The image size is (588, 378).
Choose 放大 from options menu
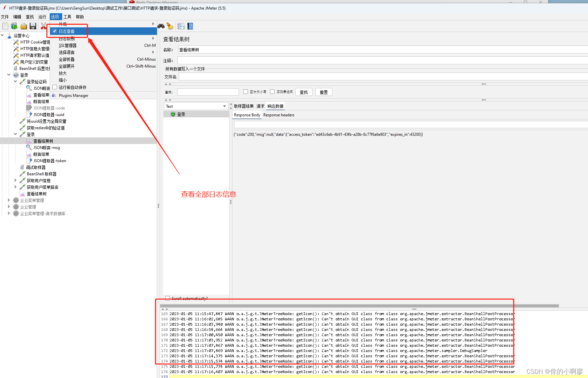tap(104, 73)
